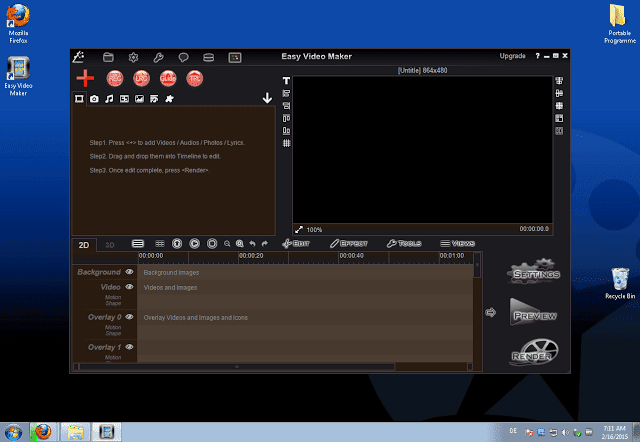Open project folder icon in top toolbar
Image resolution: width=640 pixels, height=442 pixels.
[108, 57]
